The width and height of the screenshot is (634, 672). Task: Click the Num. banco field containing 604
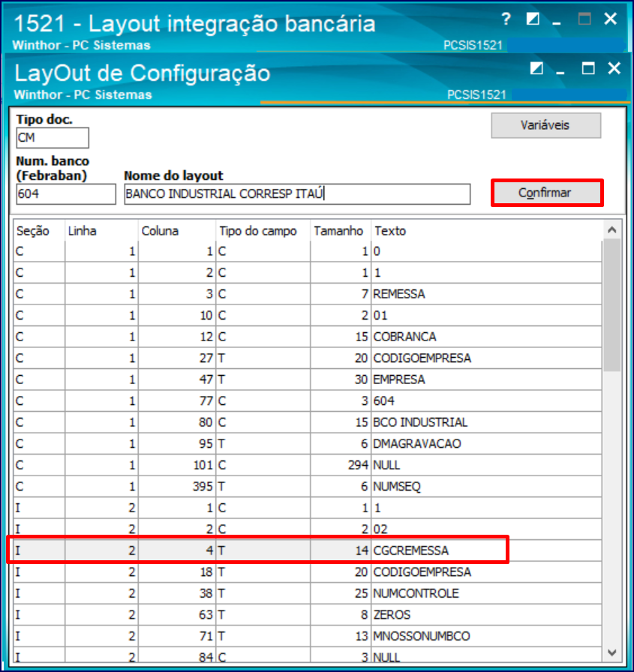[65, 194]
